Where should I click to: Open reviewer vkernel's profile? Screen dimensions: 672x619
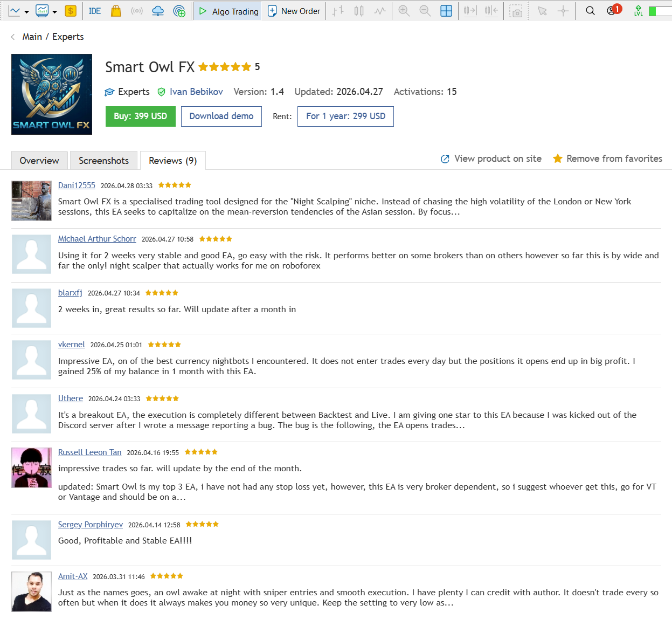click(72, 345)
